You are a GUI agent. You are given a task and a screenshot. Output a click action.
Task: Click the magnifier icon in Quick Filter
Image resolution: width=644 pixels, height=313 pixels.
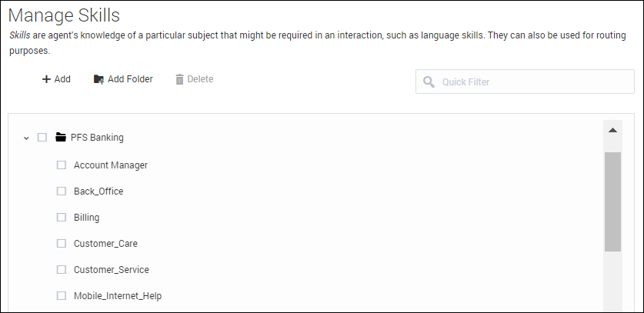(x=429, y=82)
